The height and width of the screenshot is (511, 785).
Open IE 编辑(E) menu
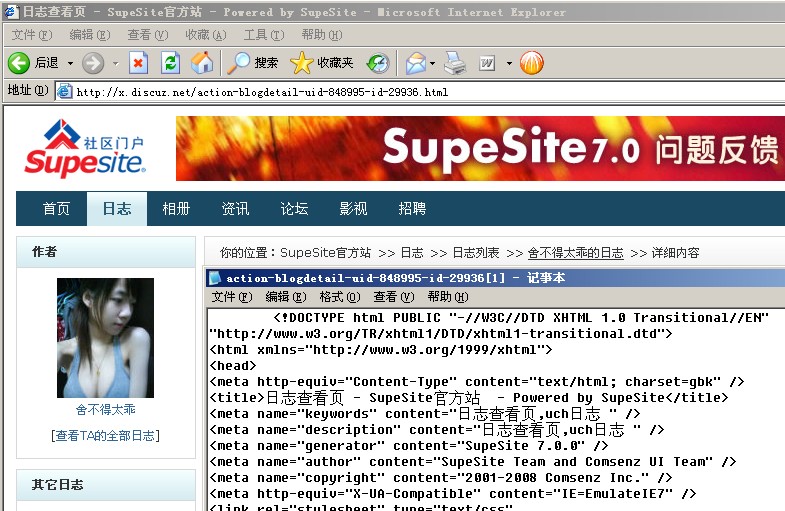point(90,35)
